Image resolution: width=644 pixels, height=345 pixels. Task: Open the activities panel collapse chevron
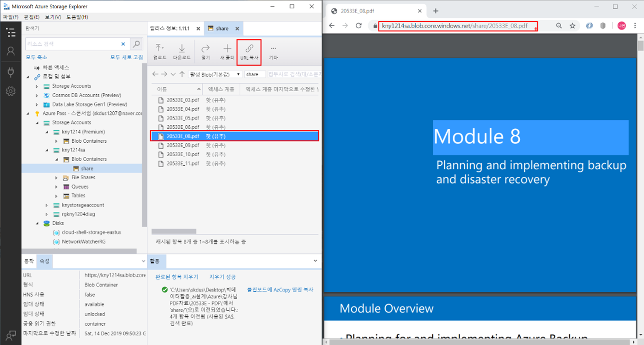(x=315, y=261)
